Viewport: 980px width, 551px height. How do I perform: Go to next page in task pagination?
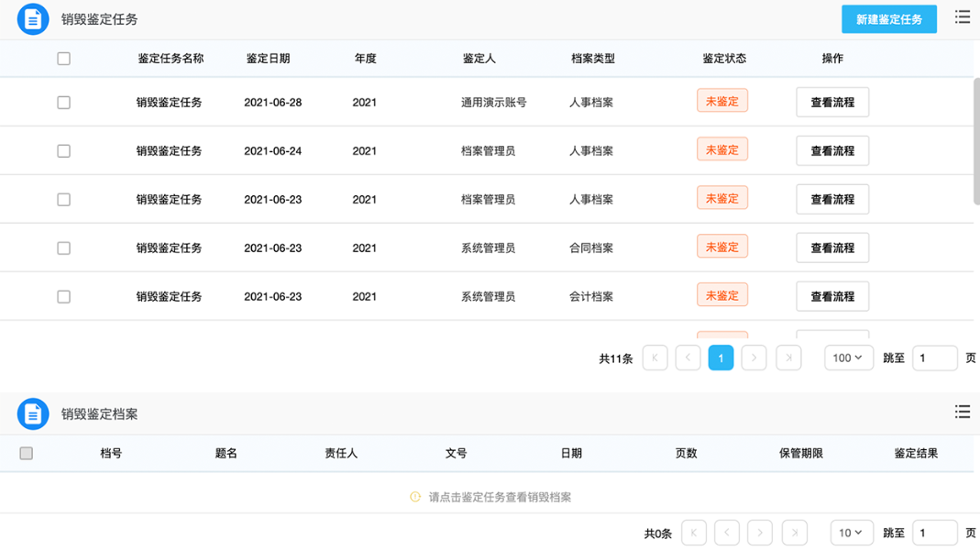pos(754,358)
